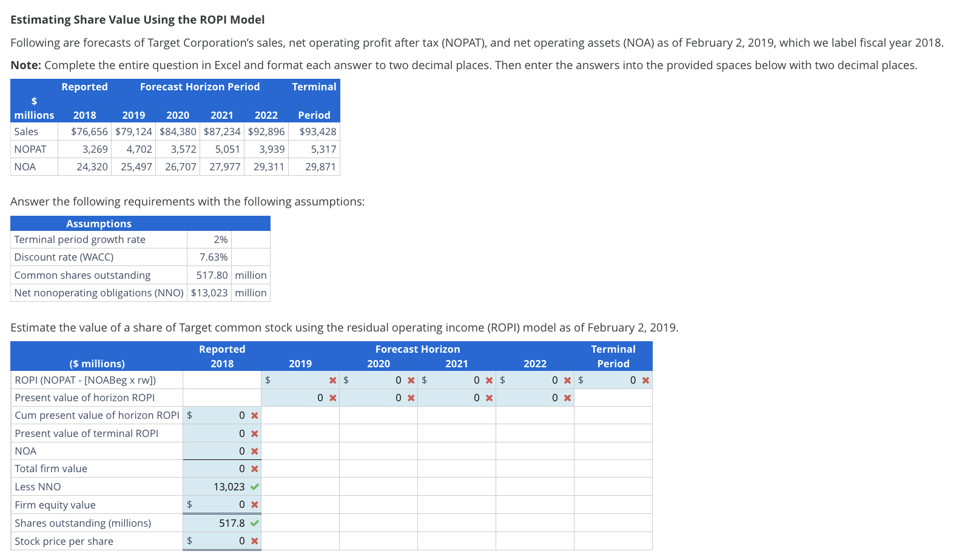Click the NOA answer field in the ROPI table
Screen dimensions: 956x560
tap(222, 451)
